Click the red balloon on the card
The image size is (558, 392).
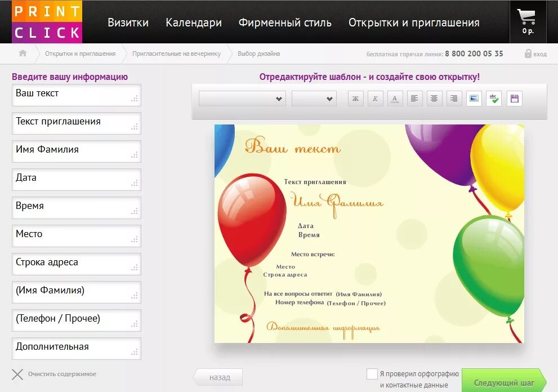(252, 221)
